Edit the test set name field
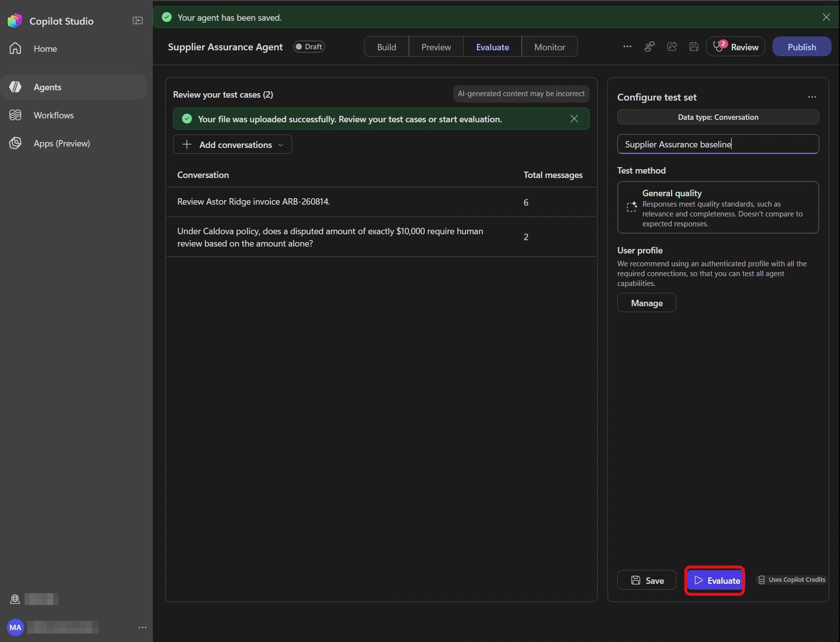 [718, 144]
